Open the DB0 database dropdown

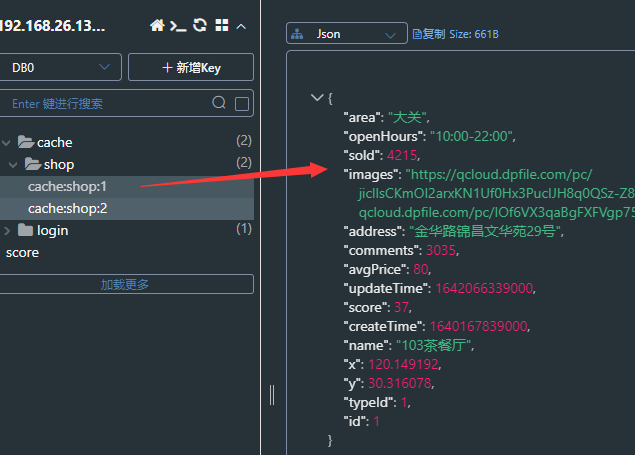[x=60, y=67]
